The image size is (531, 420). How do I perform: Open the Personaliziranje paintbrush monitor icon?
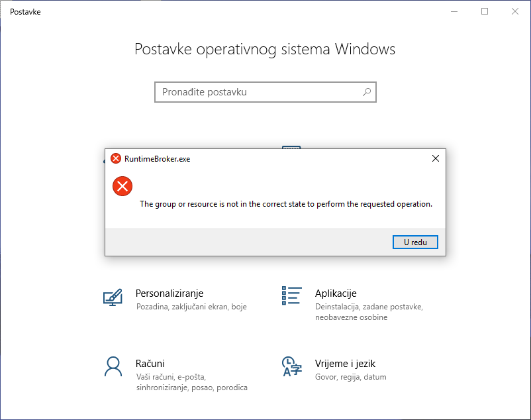(113, 297)
